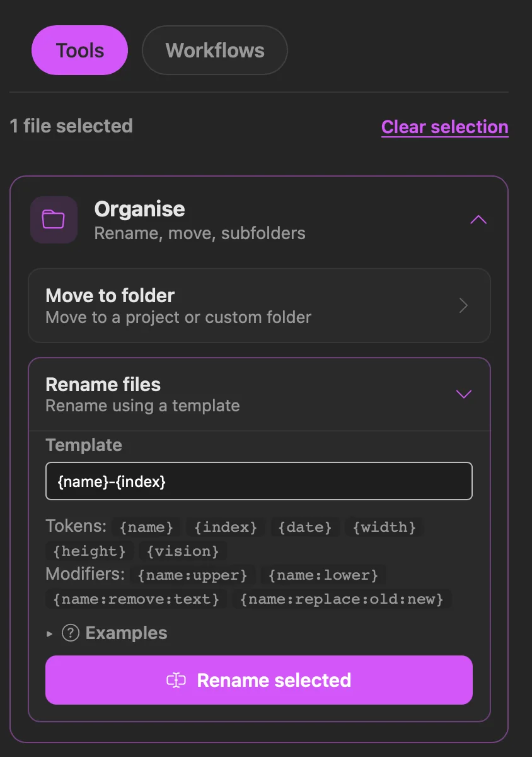Insert the {height} token

coord(90,551)
